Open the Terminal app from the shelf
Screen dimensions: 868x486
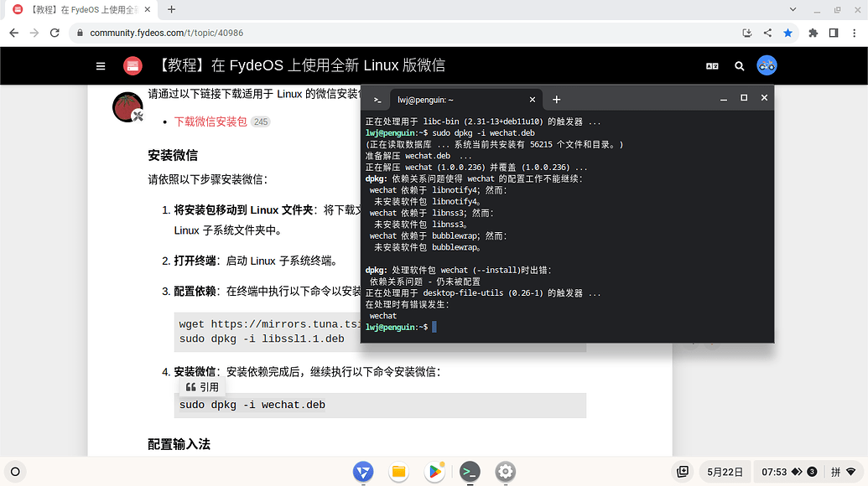coord(470,472)
